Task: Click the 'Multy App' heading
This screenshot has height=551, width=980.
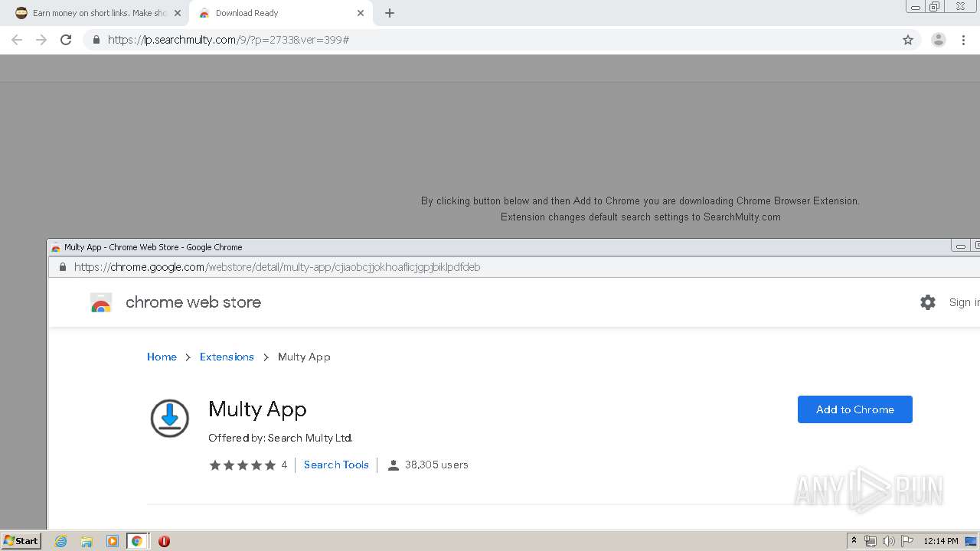Action: pyautogui.click(x=257, y=409)
